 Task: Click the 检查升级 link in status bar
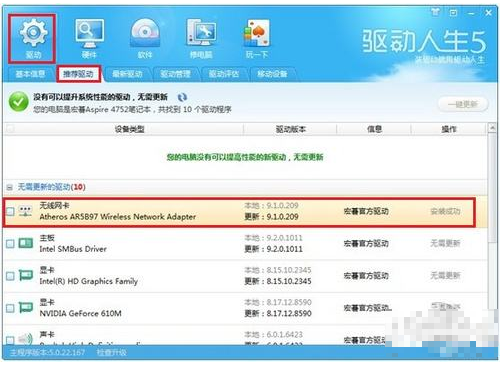(111, 353)
